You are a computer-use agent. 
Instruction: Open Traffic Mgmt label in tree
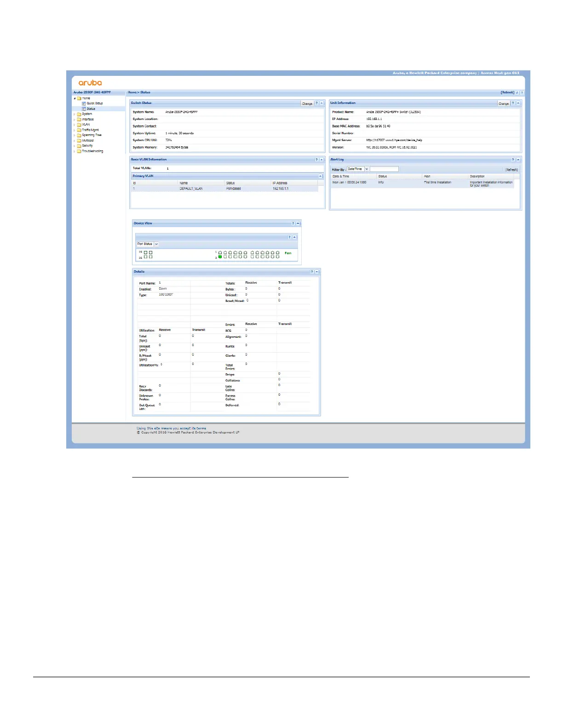tap(91, 130)
